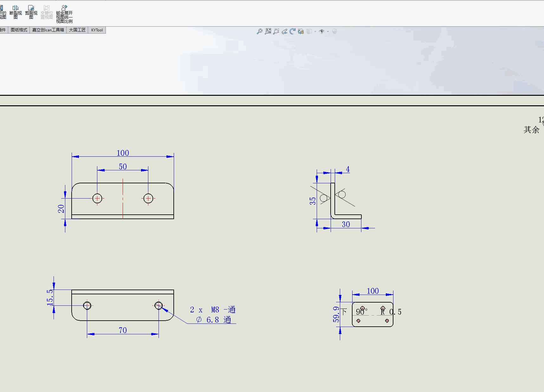Screen dimensions: 544x392
Task: Select the left M8 hole in the bottom view
Action: coord(87,306)
